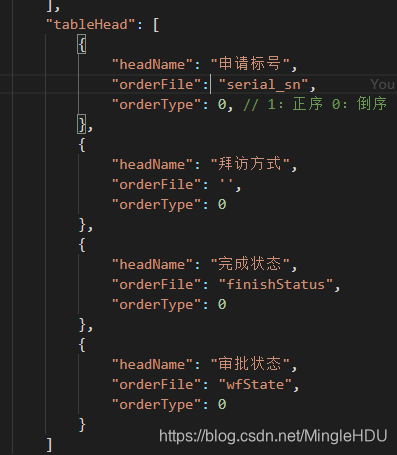Select the "申请标号" string value
This screenshot has height=455, width=397.
click(250, 64)
